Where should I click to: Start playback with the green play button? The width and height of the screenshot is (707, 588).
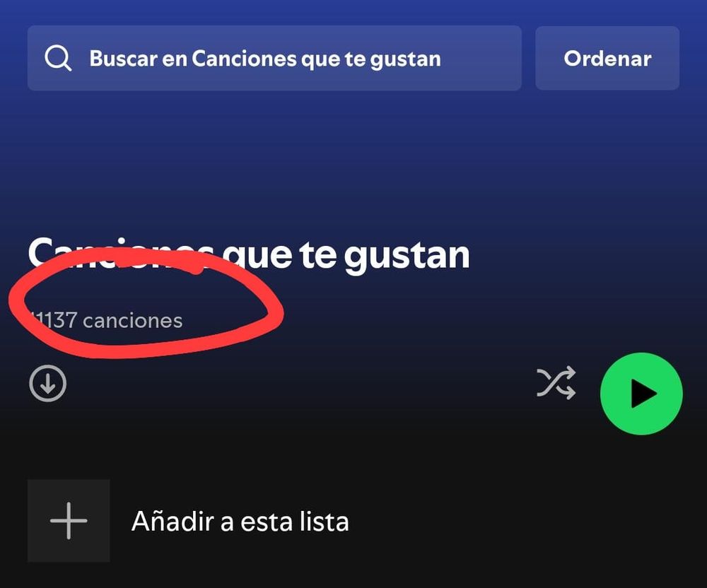641,394
